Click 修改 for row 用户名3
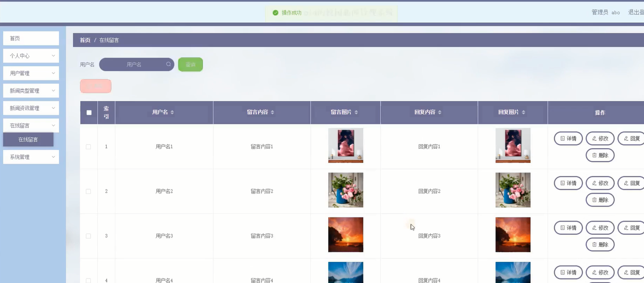Viewport: 644px width, 283px height. [x=600, y=228]
